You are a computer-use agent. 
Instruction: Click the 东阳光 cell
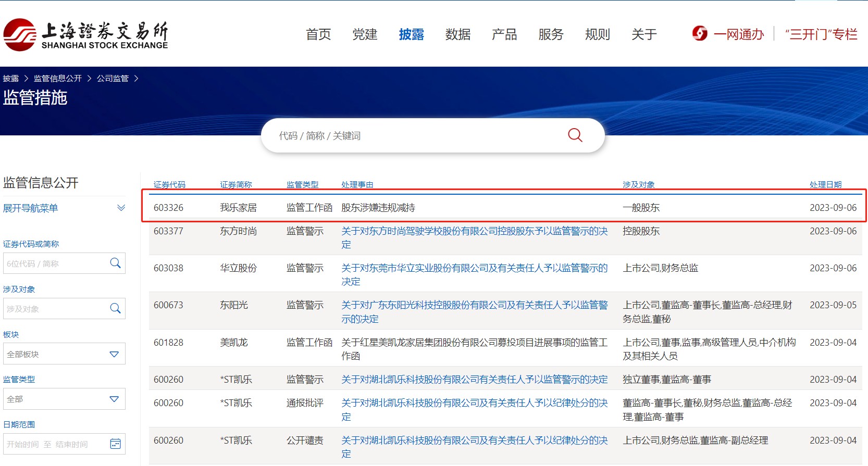pos(233,305)
